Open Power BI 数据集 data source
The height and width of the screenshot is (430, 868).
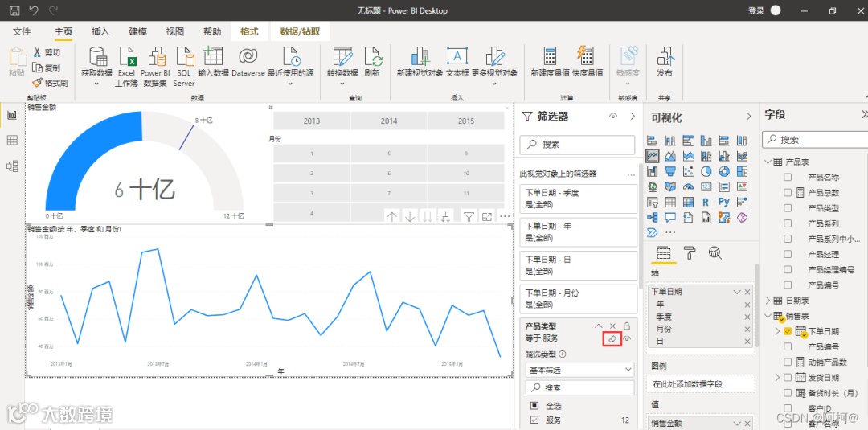(156, 56)
